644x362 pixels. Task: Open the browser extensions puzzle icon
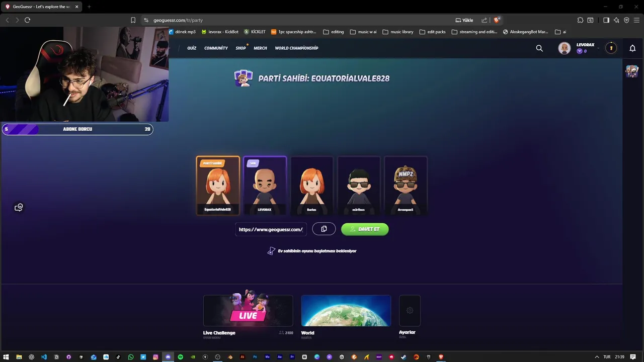(x=580, y=20)
